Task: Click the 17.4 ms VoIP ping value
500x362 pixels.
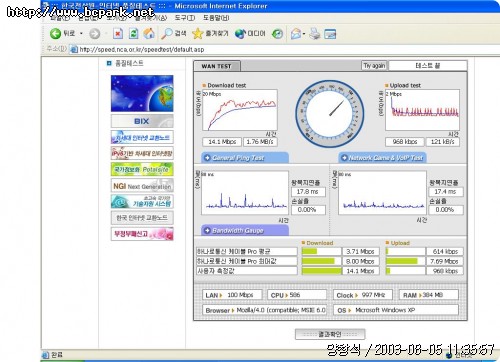Action: (x=446, y=192)
